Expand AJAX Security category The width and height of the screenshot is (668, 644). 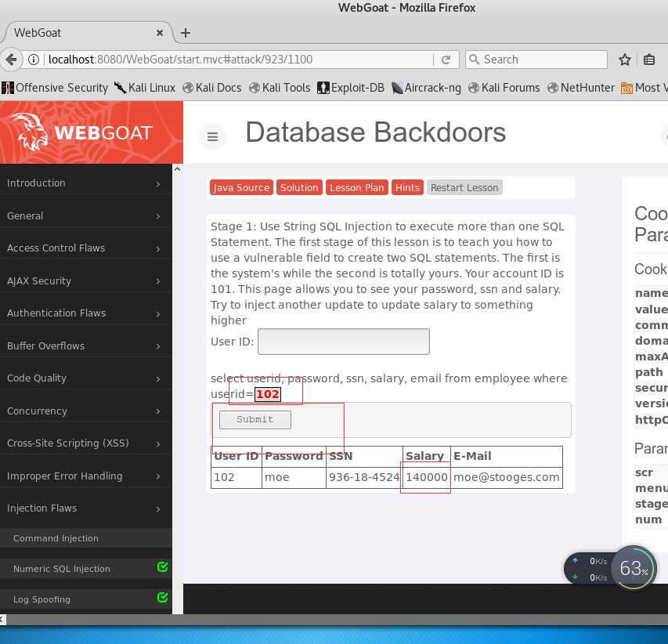click(x=85, y=281)
